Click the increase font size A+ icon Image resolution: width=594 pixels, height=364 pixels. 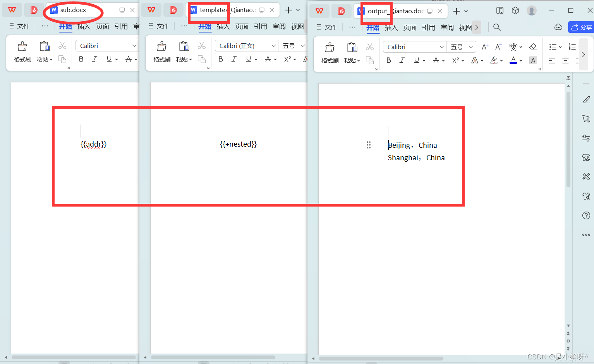pos(484,46)
